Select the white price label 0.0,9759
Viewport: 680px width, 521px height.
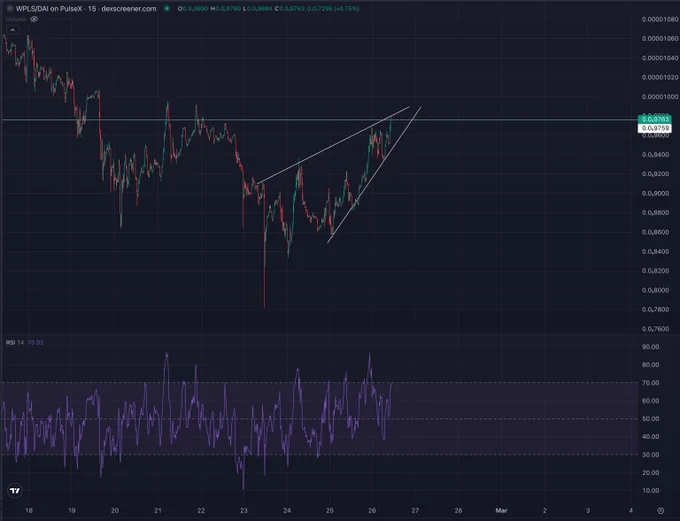tap(655, 128)
